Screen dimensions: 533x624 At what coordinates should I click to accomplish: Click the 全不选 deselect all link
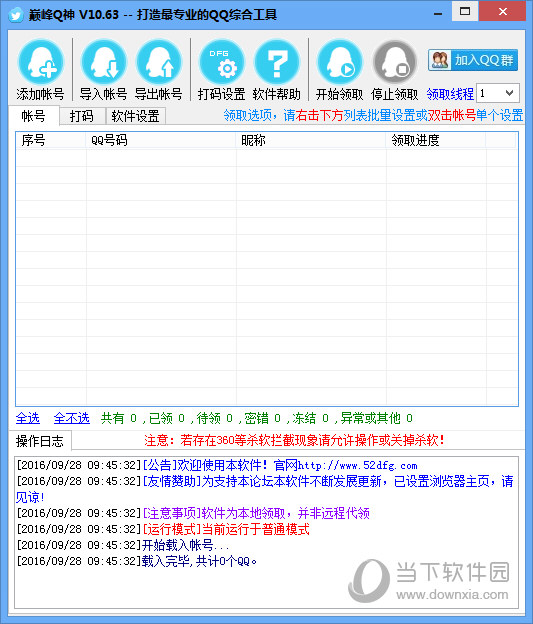72,418
